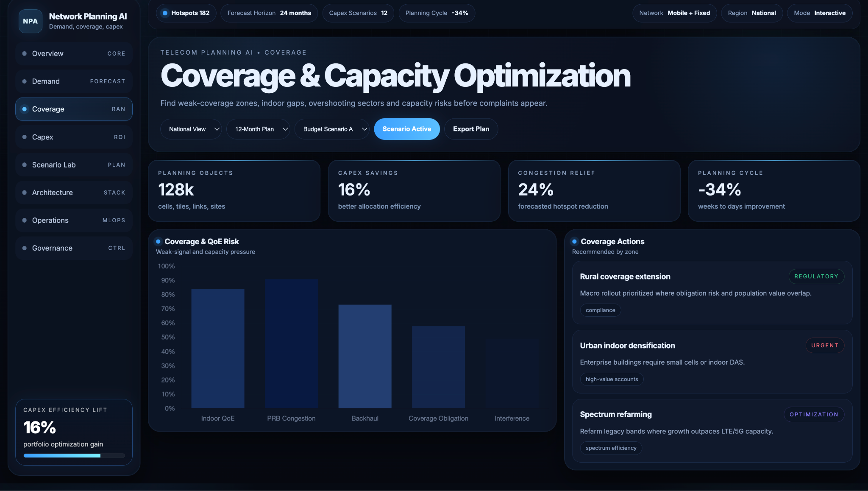This screenshot has width=868, height=491.
Task: Toggle the Network Mobile + Fixed pill
Action: pos(674,13)
